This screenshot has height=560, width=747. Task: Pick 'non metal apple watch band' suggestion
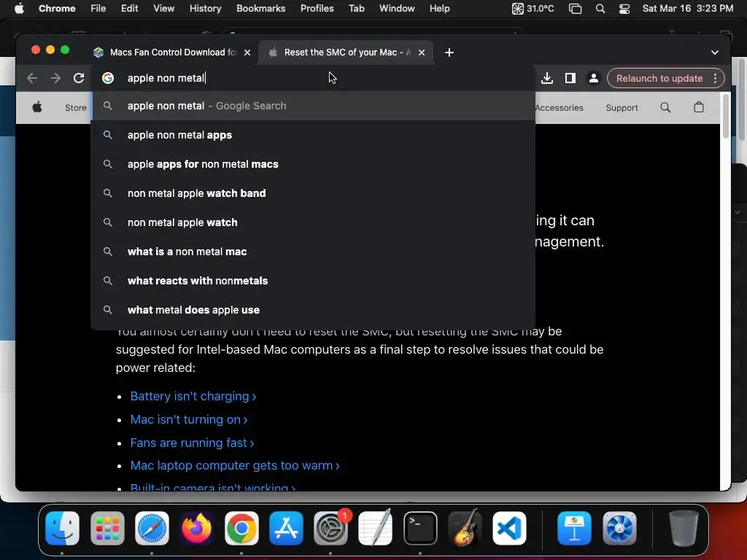point(314,193)
